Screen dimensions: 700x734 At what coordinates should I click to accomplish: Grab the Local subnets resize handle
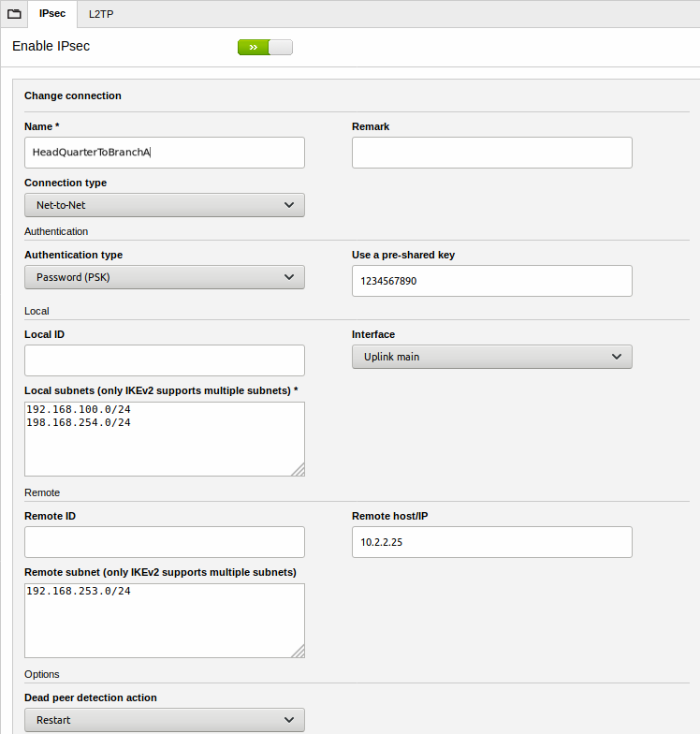pyautogui.click(x=298, y=470)
